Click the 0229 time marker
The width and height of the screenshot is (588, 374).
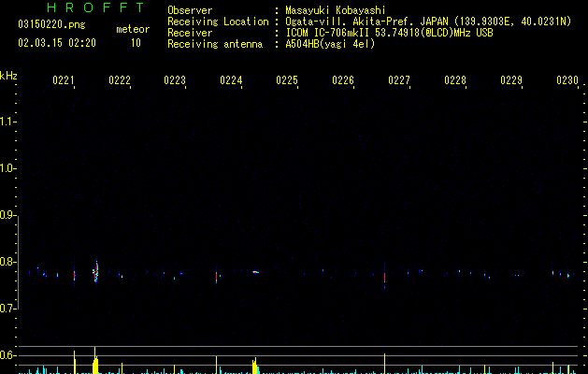pos(511,80)
